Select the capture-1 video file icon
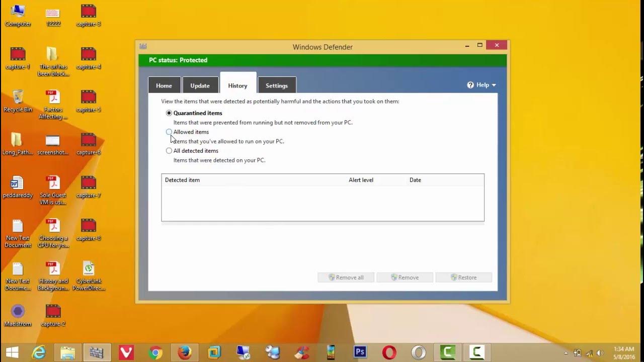644x362 pixels. tap(18, 58)
